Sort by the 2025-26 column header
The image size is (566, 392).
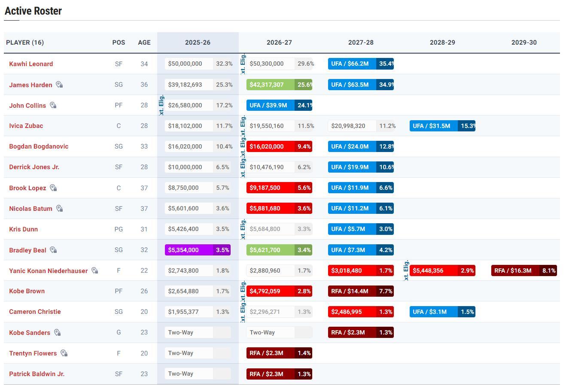pyautogui.click(x=198, y=43)
